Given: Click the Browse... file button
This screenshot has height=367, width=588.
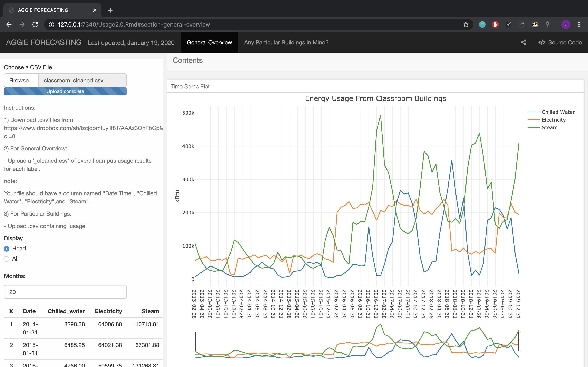Looking at the screenshot, I should point(21,80).
